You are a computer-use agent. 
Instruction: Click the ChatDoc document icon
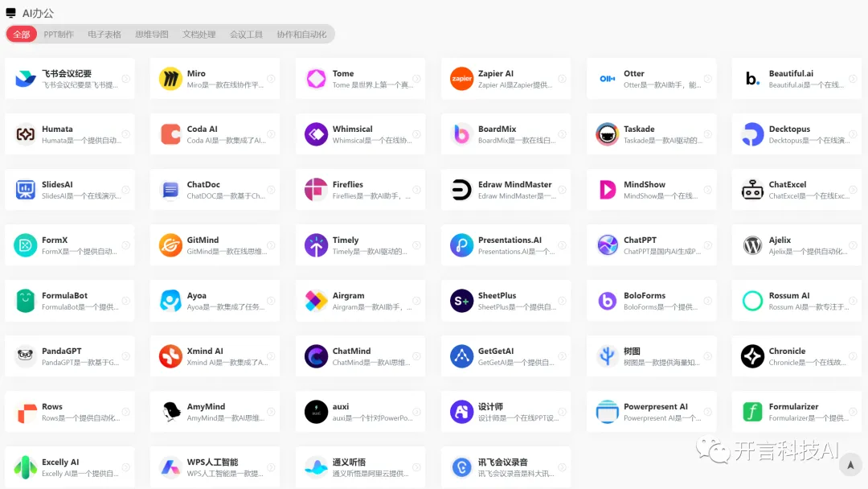click(170, 190)
